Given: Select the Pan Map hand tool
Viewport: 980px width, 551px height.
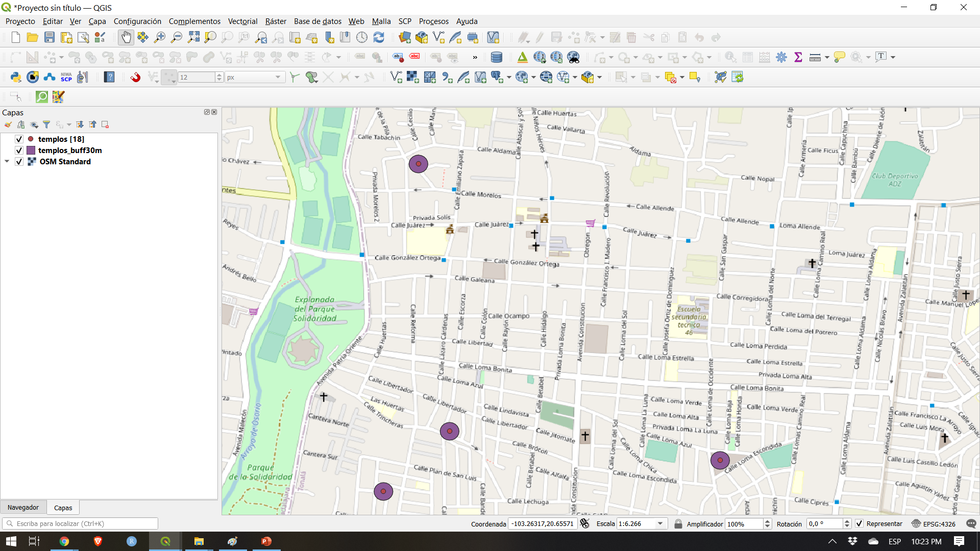Looking at the screenshot, I should pos(126,37).
